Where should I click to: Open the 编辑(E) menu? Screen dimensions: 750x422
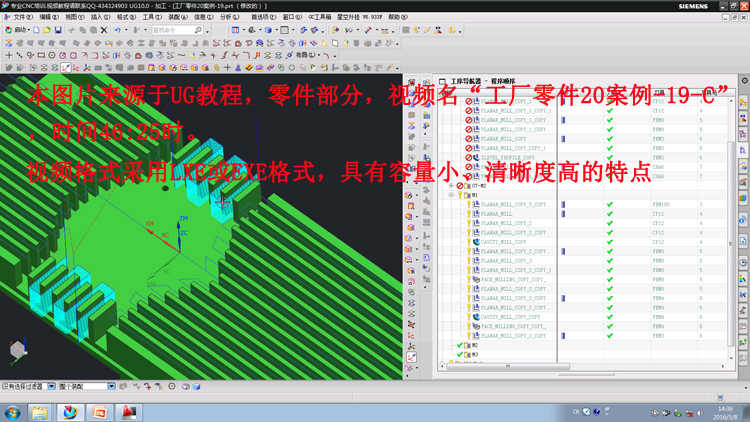pos(49,17)
